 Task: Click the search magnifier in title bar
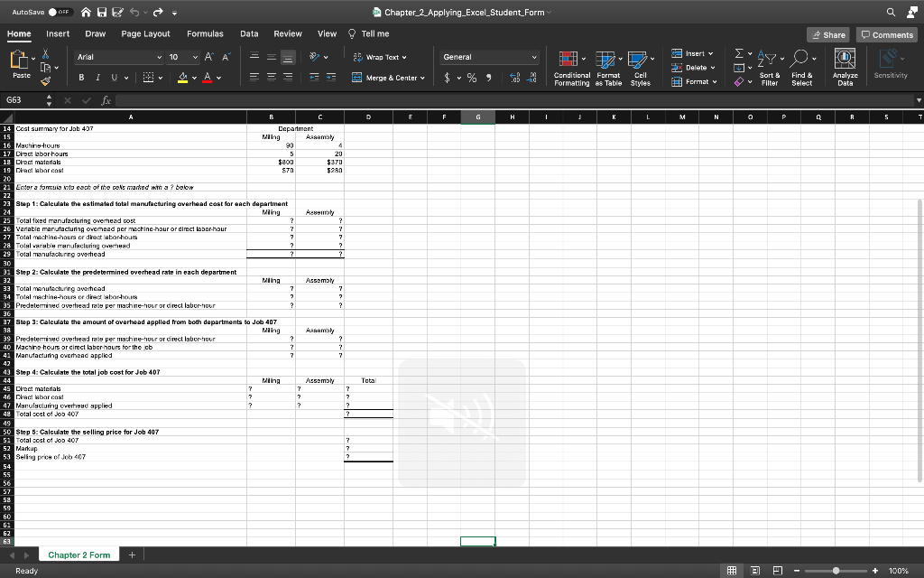pyautogui.click(x=891, y=12)
